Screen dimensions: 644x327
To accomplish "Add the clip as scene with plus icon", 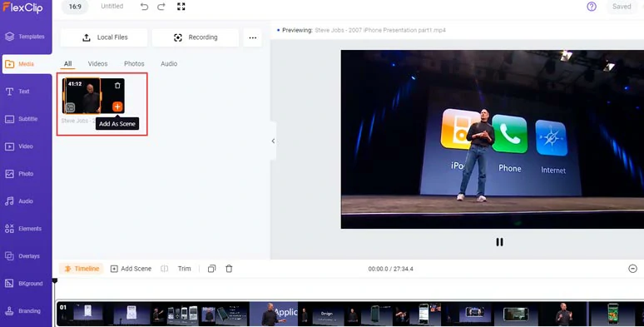I will pos(117,107).
